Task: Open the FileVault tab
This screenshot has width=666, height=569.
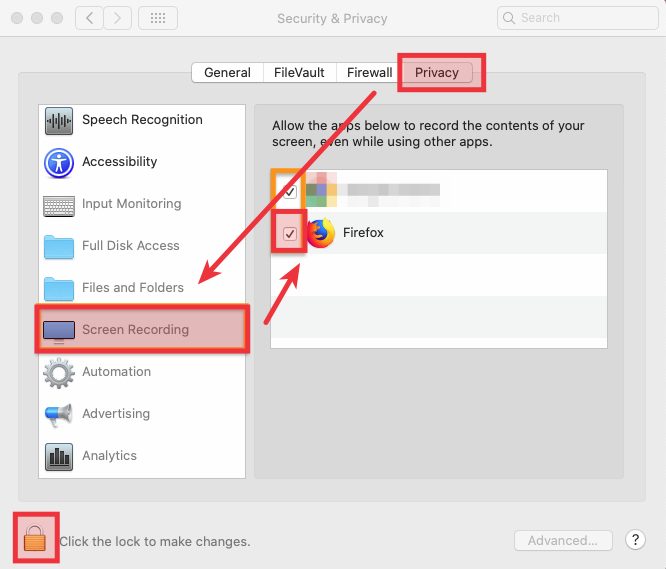Action: point(301,73)
